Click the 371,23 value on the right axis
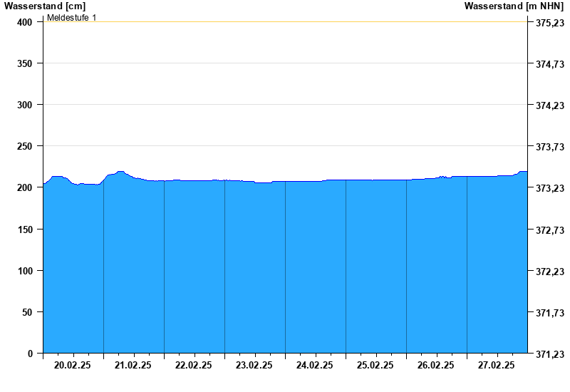Viewport: 570px width, 392px height. click(x=549, y=354)
